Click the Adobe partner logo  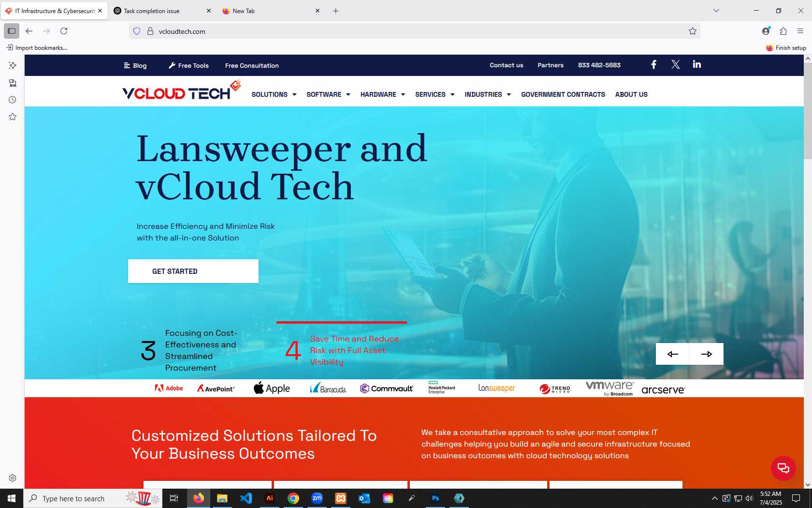point(169,388)
